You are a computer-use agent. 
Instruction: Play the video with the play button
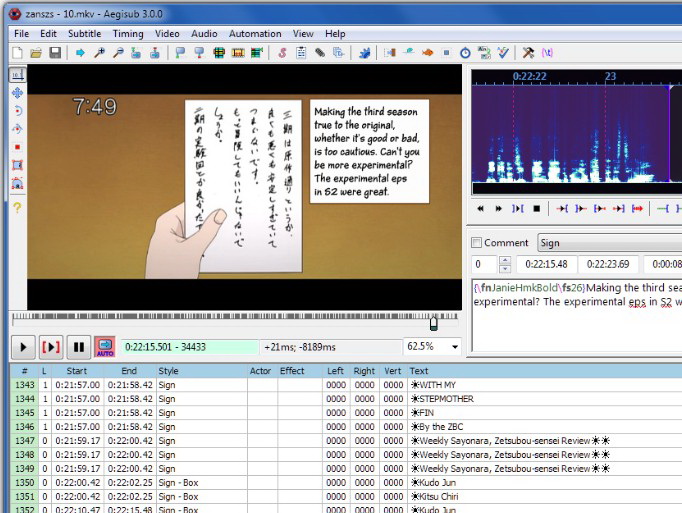tap(23, 347)
